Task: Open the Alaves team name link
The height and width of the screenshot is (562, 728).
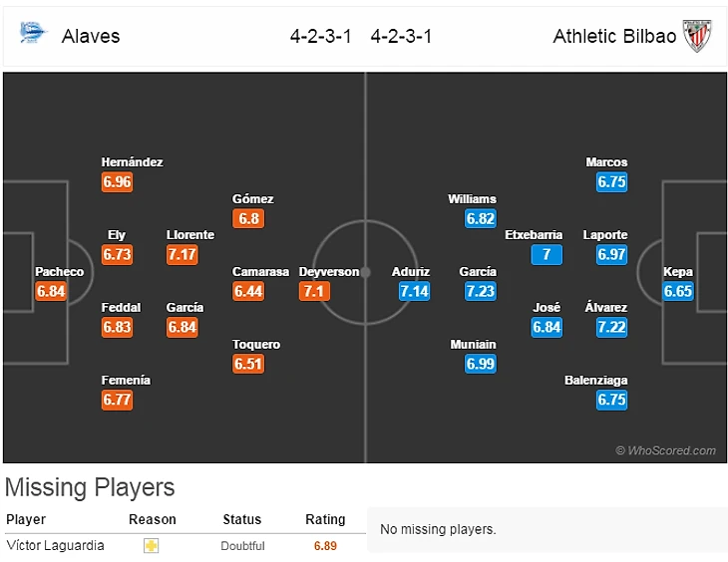Action: pyautogui.click(x=91, y=36)
